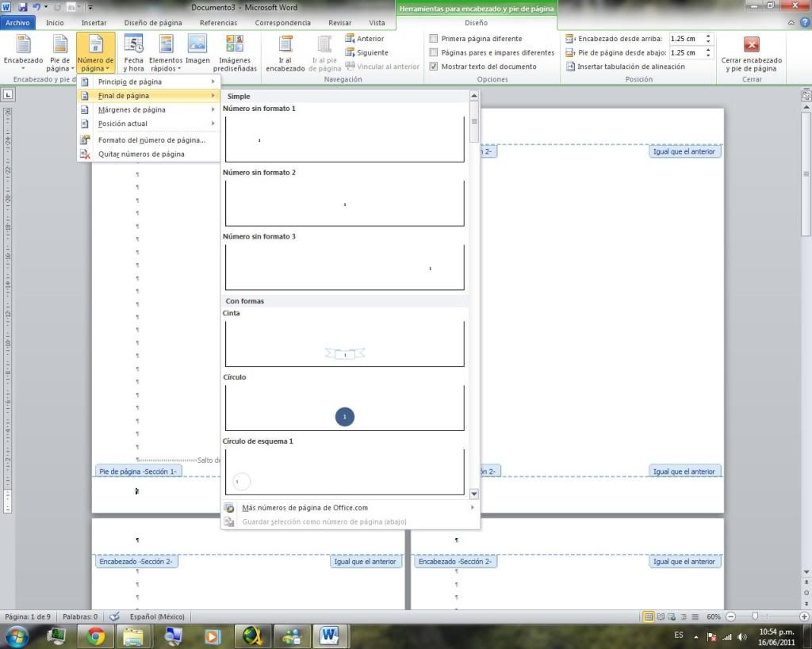The image size is (812, 649).
Task: Click Cerrar encabezado y pie de página
Action: pyautogui.click(x=752, y=53)
